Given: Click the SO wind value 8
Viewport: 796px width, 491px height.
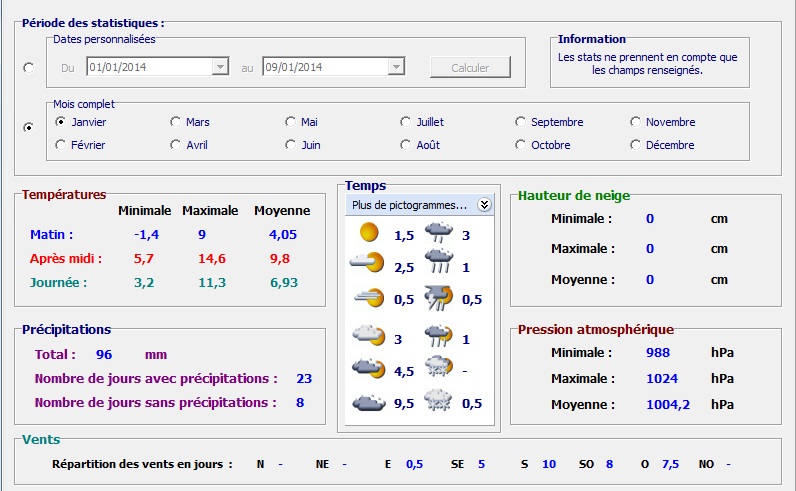Looking at the screenshot, I should click(x=610, y=464).
